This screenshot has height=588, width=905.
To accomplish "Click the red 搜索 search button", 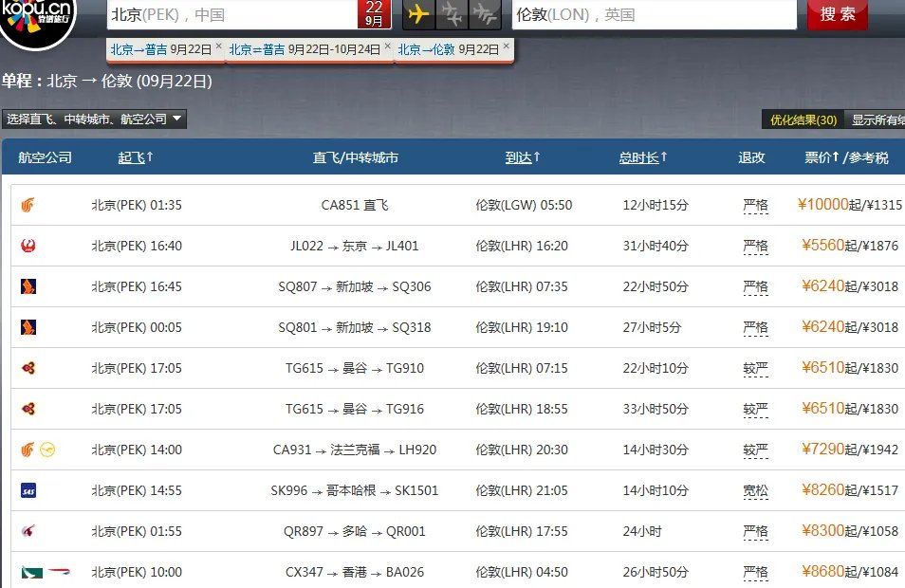I will coord(837,14).
